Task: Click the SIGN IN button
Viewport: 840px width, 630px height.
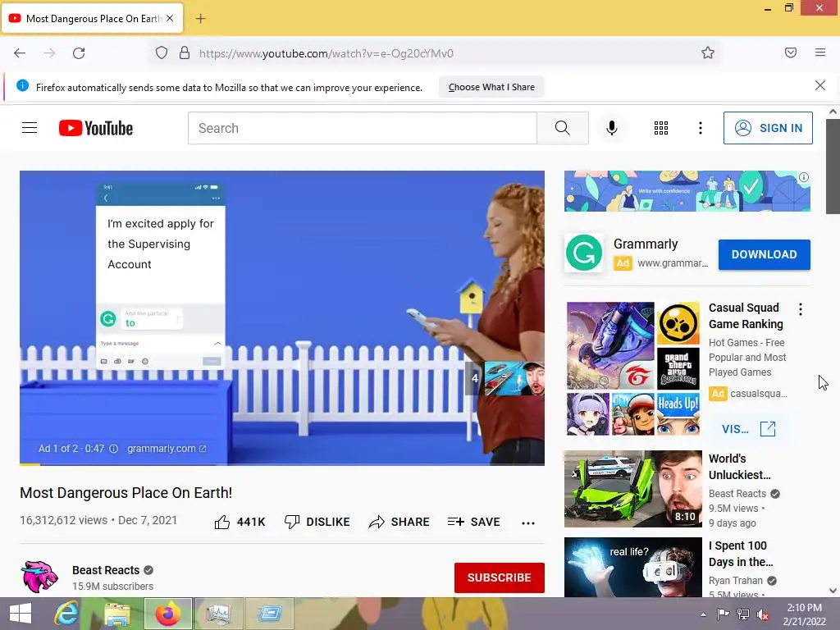Action: point(768,128)
